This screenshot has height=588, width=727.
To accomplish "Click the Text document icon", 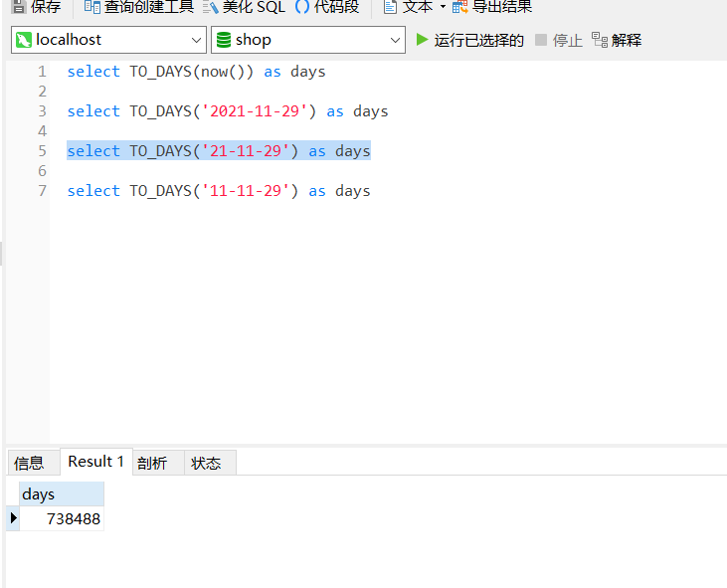I will click(391, 7).
